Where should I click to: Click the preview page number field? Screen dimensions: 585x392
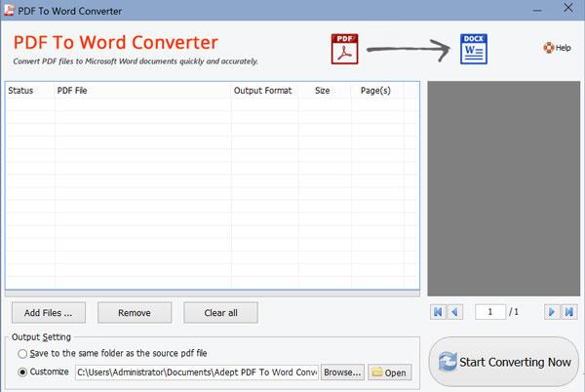tap(490, 311)
